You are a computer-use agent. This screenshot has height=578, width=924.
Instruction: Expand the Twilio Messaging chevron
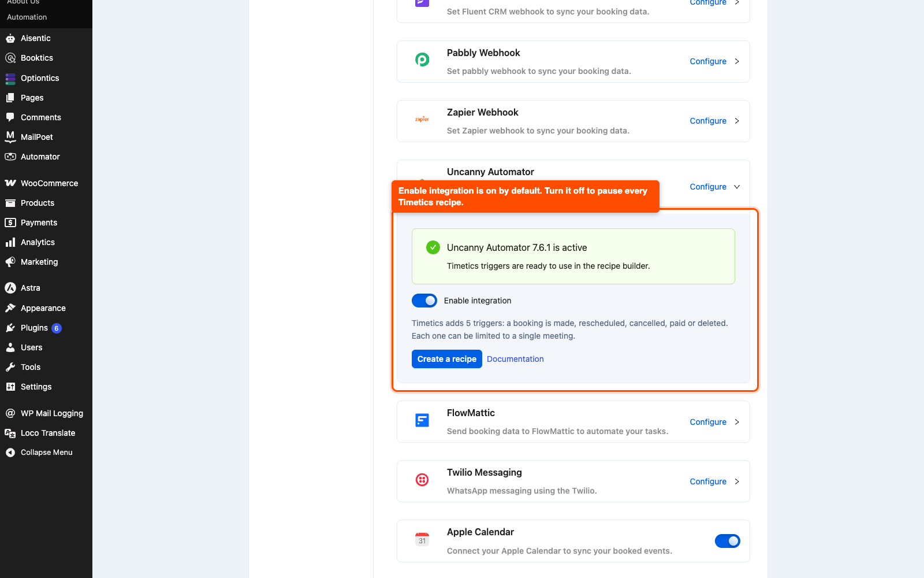[x=737, y=481]
